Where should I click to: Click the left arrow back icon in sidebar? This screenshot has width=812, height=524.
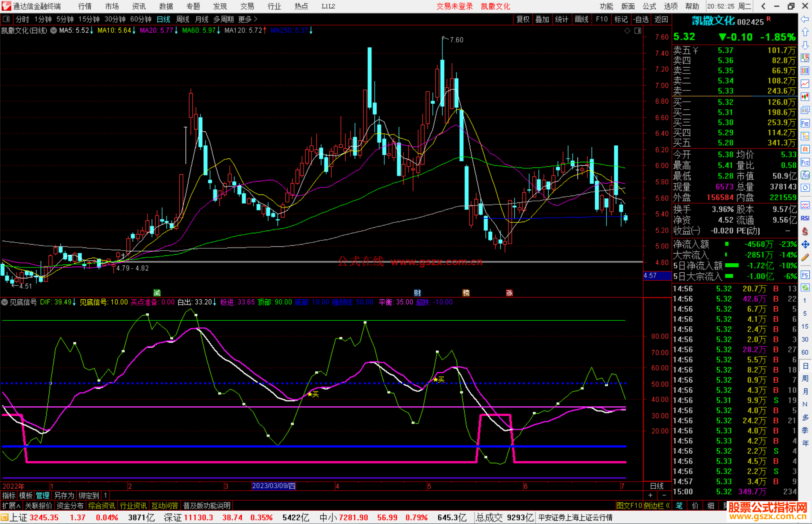805,19
